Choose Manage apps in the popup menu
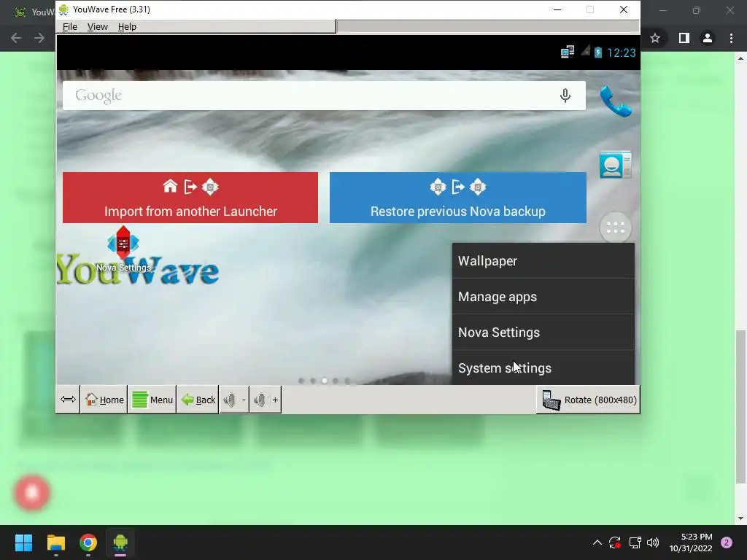 coord(543,297)
